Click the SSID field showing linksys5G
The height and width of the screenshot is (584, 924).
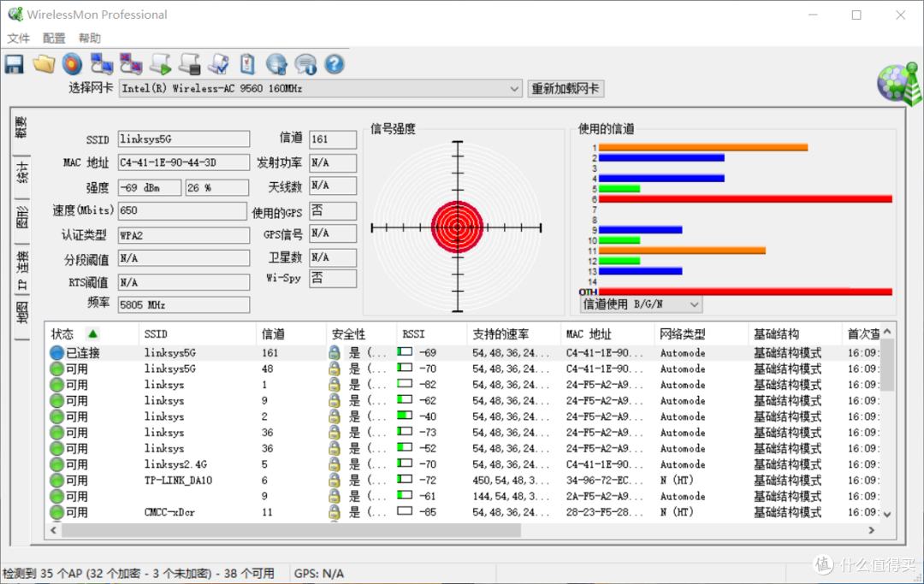coord(184,139)
